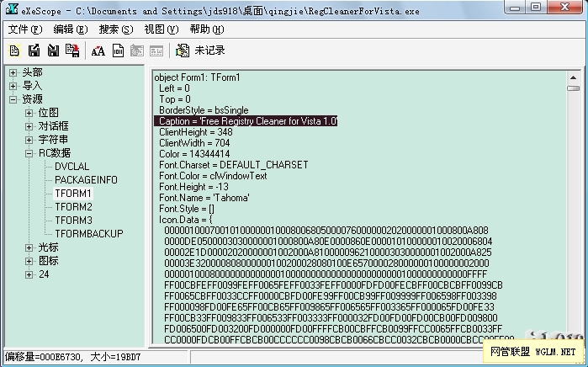Expand the 导入 tree node
This screenshot has width=588, height=367.
pos(13,86)
